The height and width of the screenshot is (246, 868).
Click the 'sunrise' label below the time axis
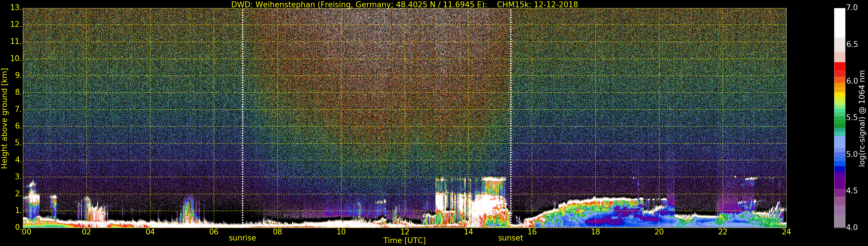(242, 238)
